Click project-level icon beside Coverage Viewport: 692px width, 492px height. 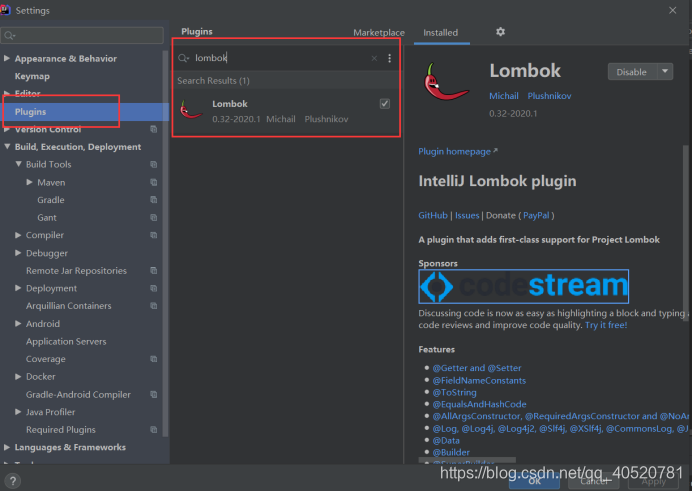pos(154,359)
